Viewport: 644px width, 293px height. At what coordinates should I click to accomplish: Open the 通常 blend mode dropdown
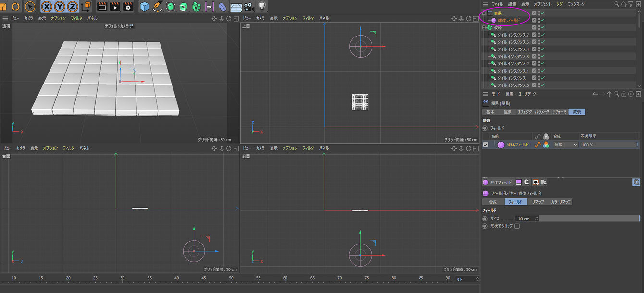565,145
